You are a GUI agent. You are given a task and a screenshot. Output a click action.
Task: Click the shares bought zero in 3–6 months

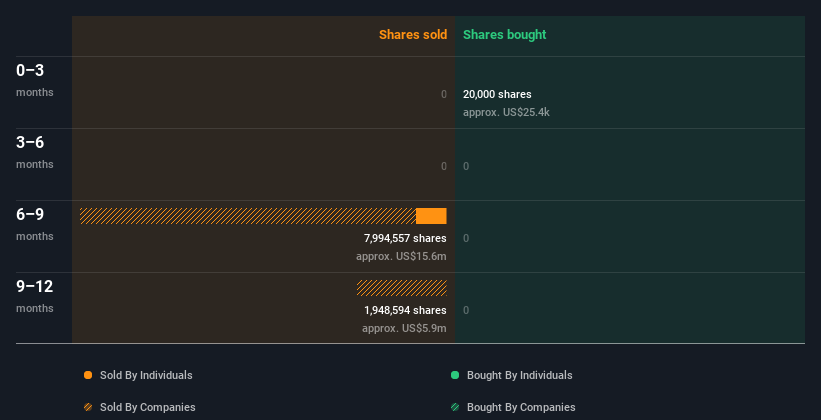tap(466, 167)
